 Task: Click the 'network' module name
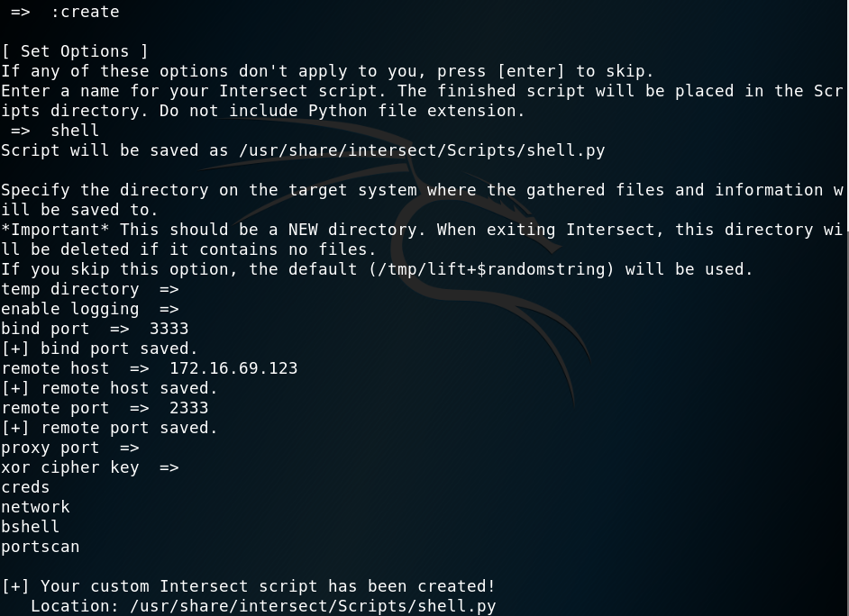click(x=35, y=507)
